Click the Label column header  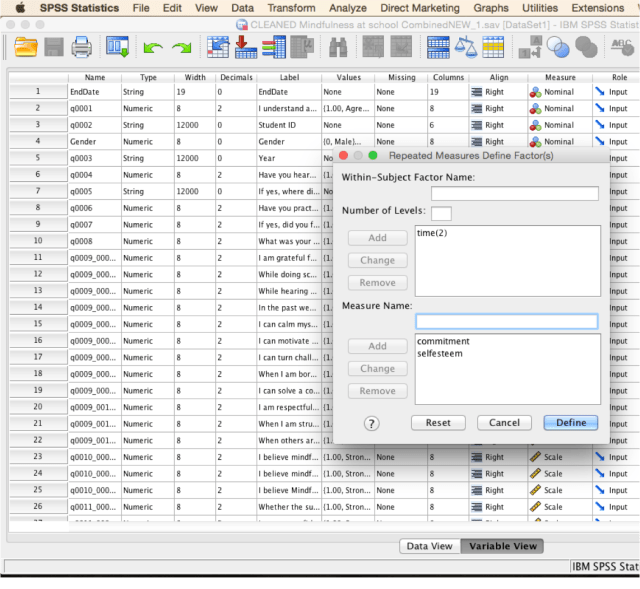289,77
